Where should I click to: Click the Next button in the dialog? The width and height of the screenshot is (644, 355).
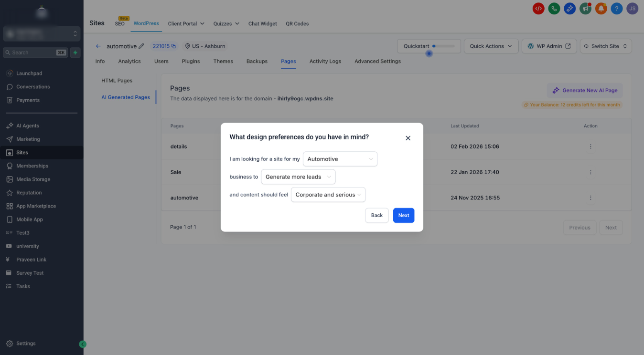[x=404, y=215]
